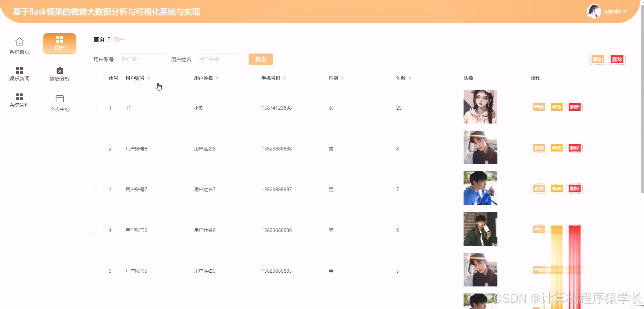644x309 pixels.
Task: Open the 情感分析 analysis icon
Action: point(59,71)
